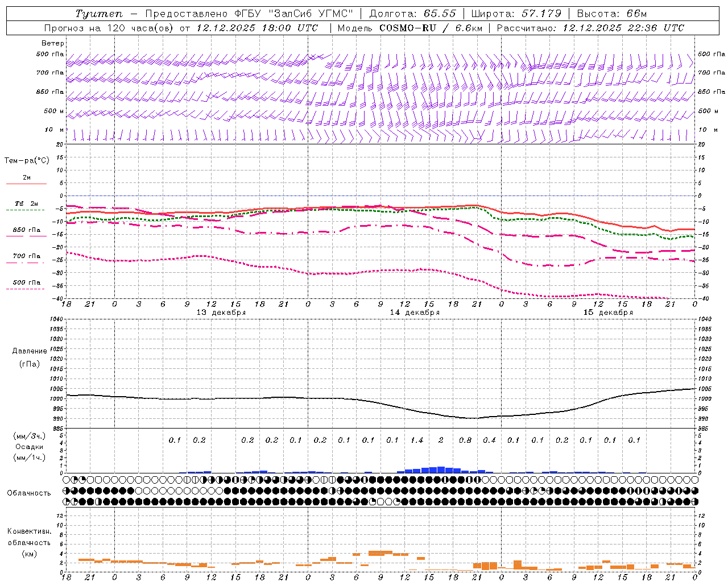
Task: Click the "Прогноз на 120 часа(ов)" text
Action: pyautogui.click(x=109, y=28)
